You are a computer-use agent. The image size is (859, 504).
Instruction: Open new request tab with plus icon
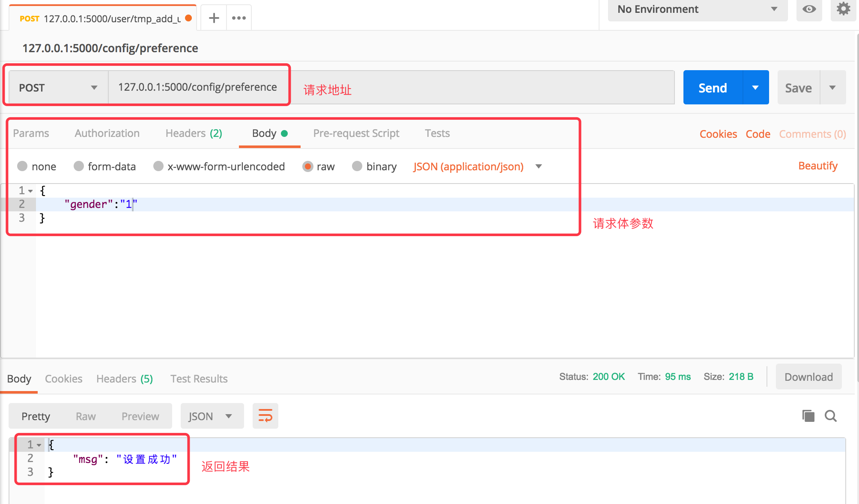pos(214,18)
